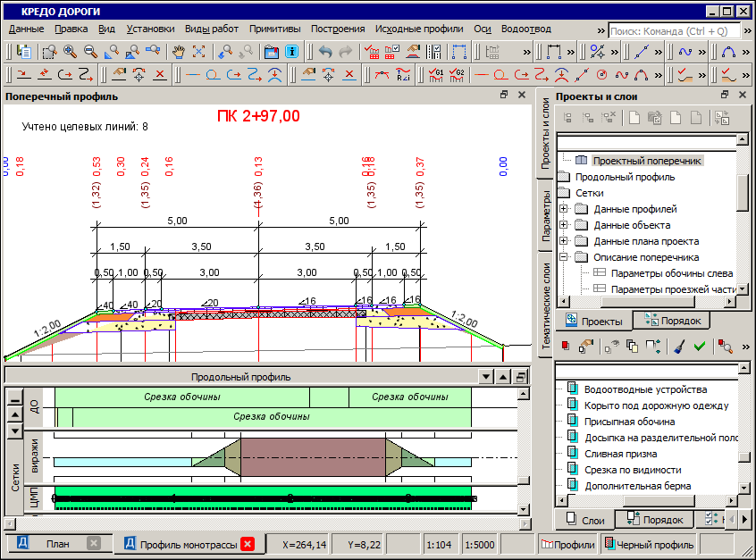
Task: Click the zoom in magnifier
Action: pos(70,52)
